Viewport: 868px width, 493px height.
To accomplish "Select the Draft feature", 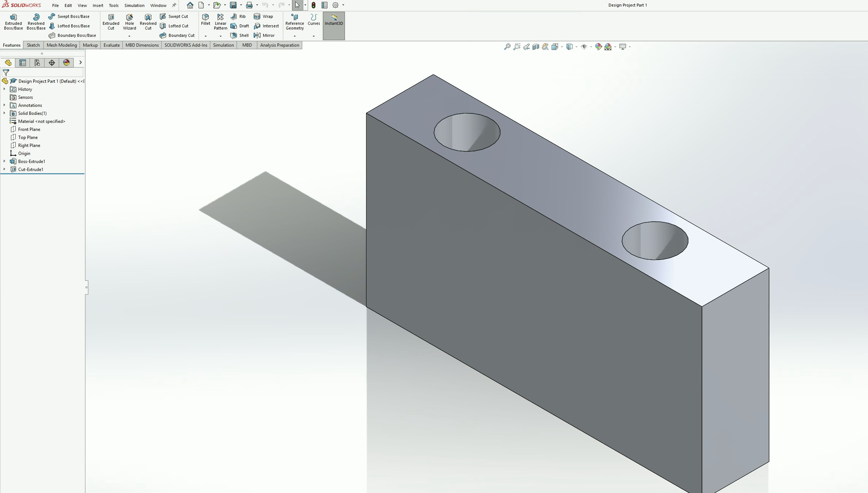I will 240,26.
